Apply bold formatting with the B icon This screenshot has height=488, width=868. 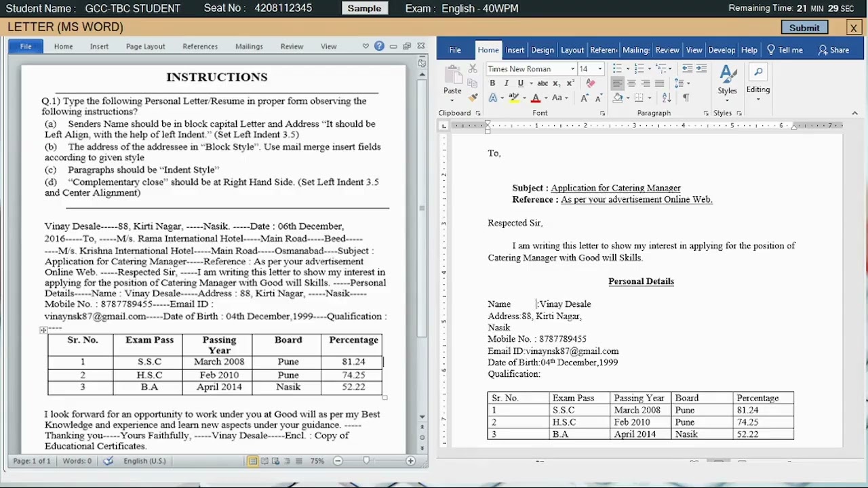tap(492, 83)
